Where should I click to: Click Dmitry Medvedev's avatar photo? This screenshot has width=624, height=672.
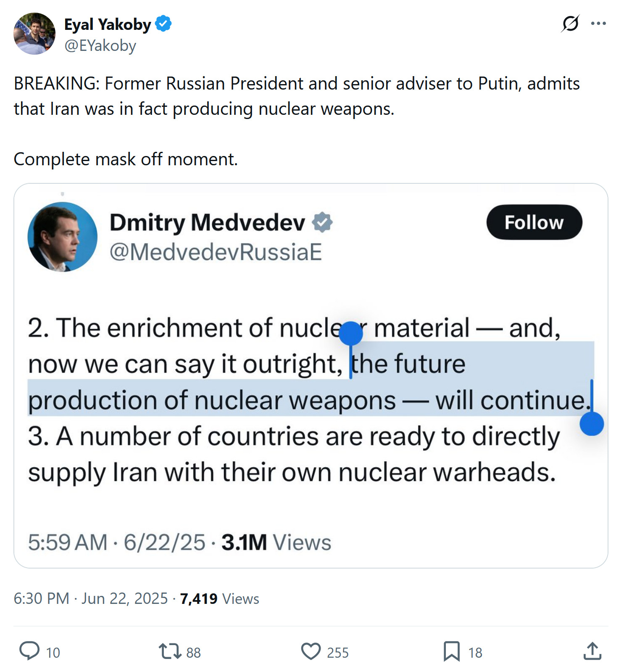(62, 237)
